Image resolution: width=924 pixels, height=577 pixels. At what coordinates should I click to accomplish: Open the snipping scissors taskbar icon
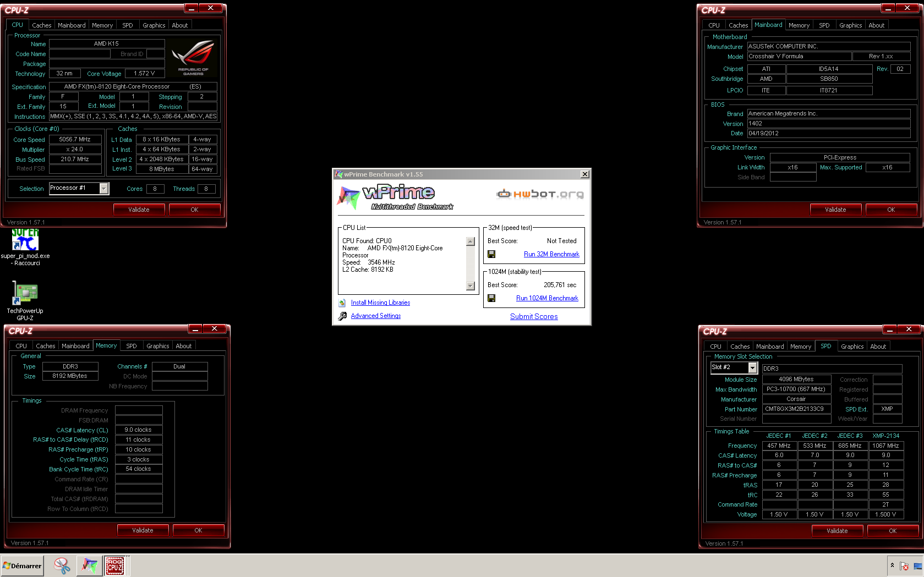click(x=62, y=565)
